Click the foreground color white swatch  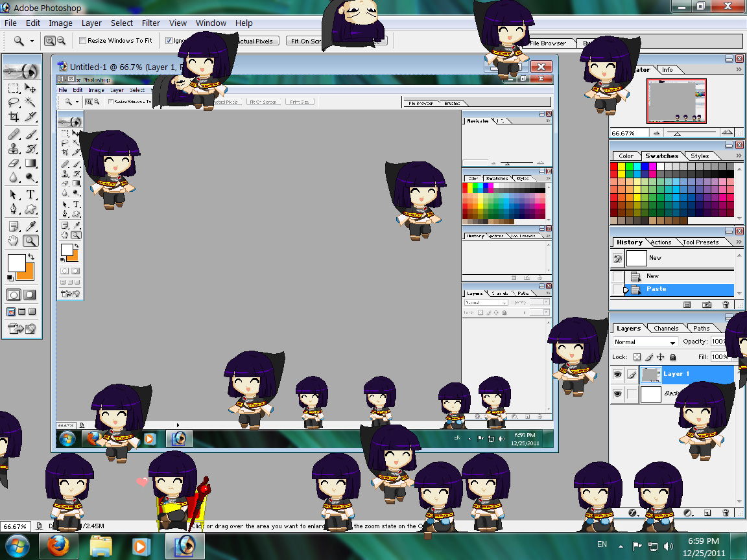16,262
